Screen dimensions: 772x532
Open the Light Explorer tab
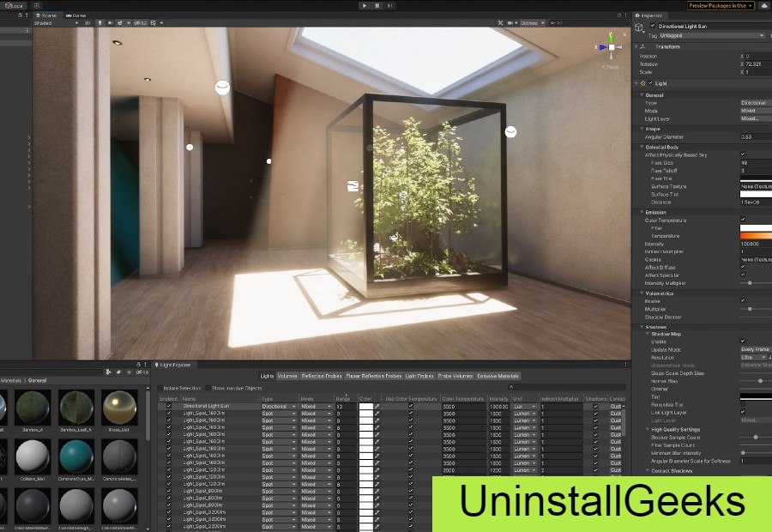coord(175,365)
